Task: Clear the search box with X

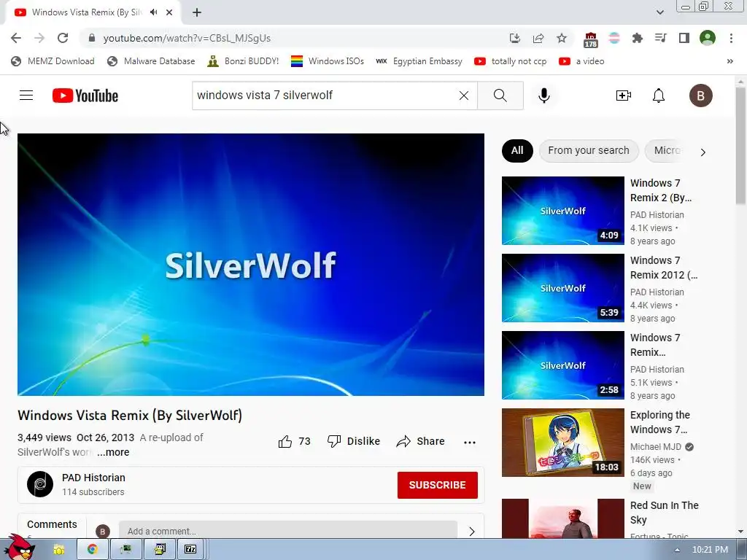Action: [463, 96]
